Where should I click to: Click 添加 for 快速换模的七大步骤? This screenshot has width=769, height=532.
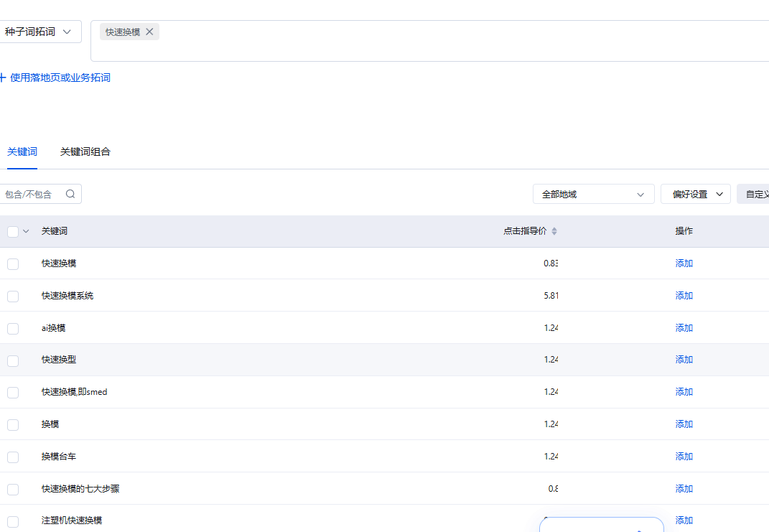(684, 489)
